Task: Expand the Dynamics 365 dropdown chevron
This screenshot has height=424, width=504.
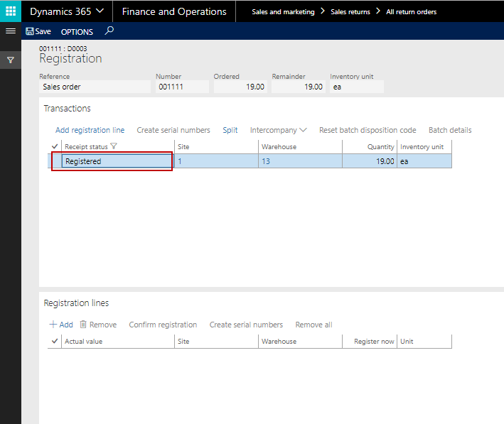Action: 100,11
